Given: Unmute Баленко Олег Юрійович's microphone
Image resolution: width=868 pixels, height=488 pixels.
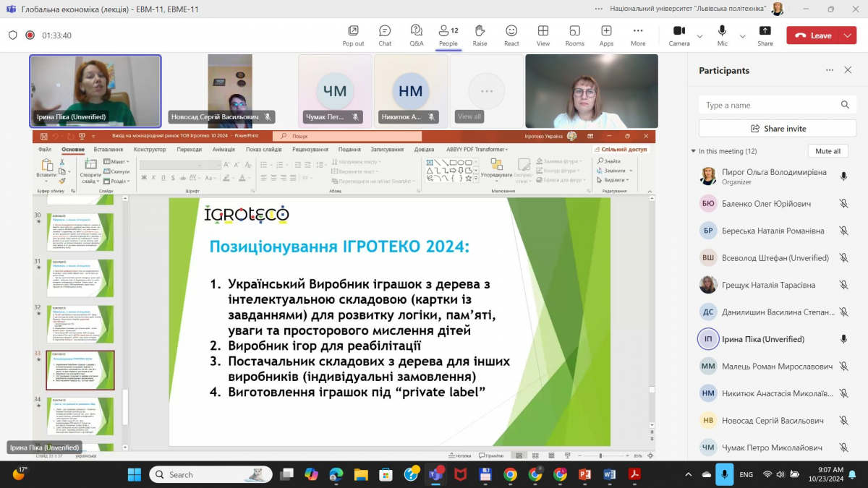Looking at the screenshot, I should (x=843, y=204).
